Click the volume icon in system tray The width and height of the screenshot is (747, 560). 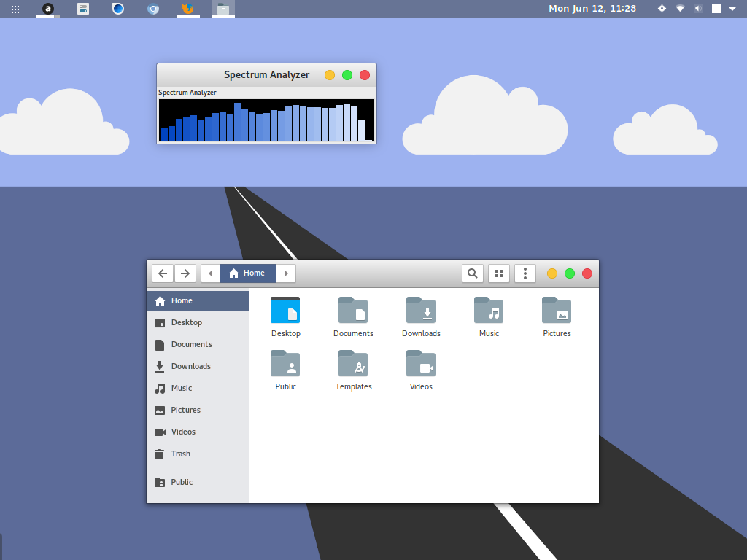698,9
